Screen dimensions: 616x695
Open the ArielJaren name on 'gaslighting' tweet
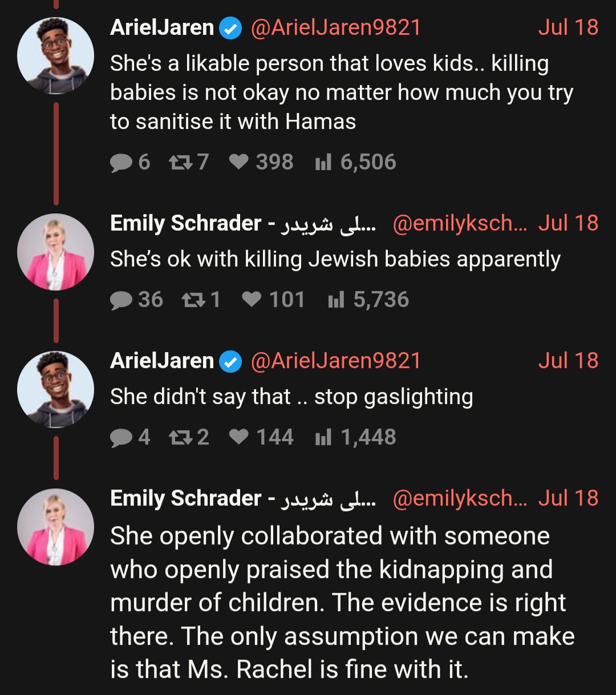pos(162,361)
